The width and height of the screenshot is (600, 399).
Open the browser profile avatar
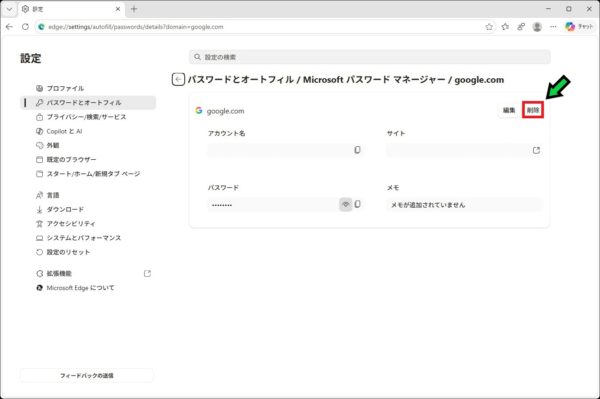(537, 27)
